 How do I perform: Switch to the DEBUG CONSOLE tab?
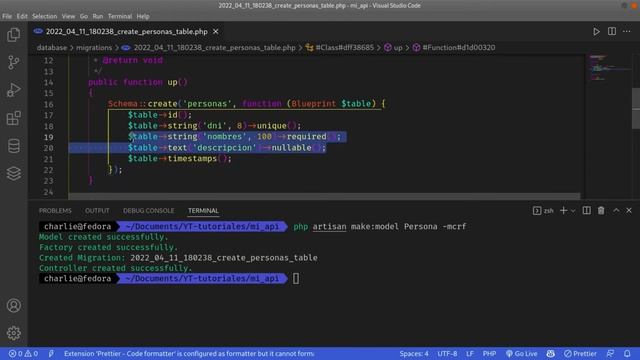[149, 211]
